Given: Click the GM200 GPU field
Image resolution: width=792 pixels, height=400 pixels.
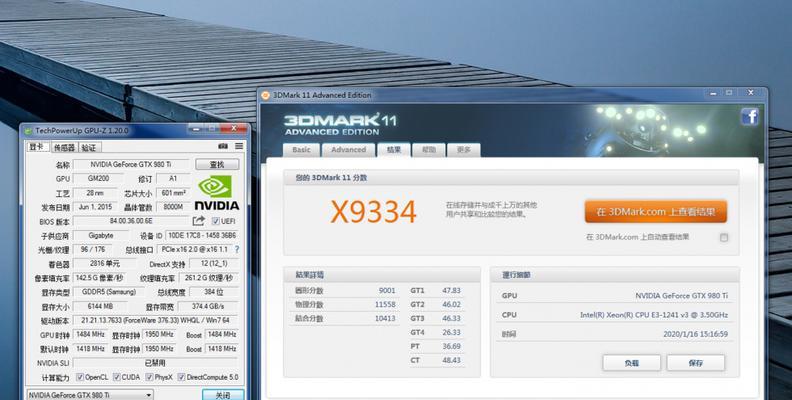Looking at the screenshot, I should coord(98,179).
